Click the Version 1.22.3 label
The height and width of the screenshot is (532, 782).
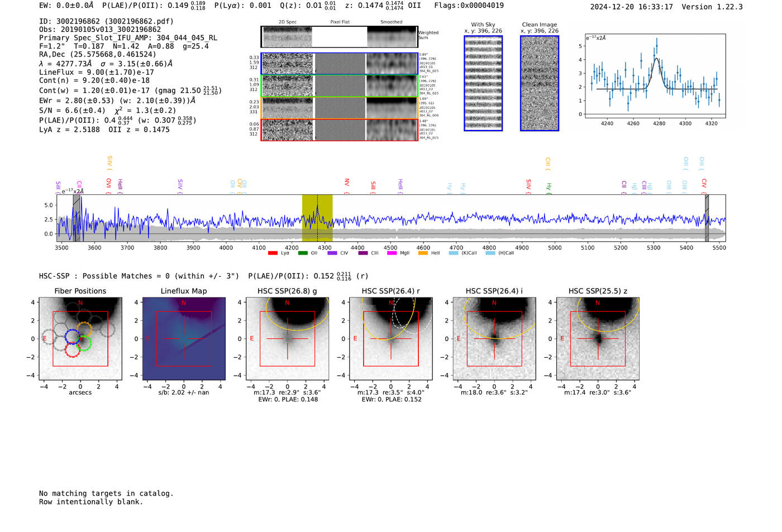712,7
